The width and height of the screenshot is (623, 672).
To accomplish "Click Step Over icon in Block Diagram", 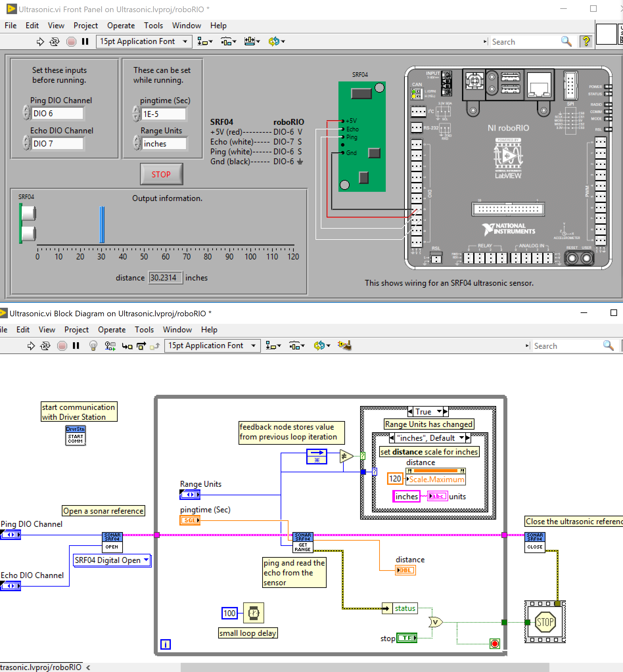I will [141, 346].
